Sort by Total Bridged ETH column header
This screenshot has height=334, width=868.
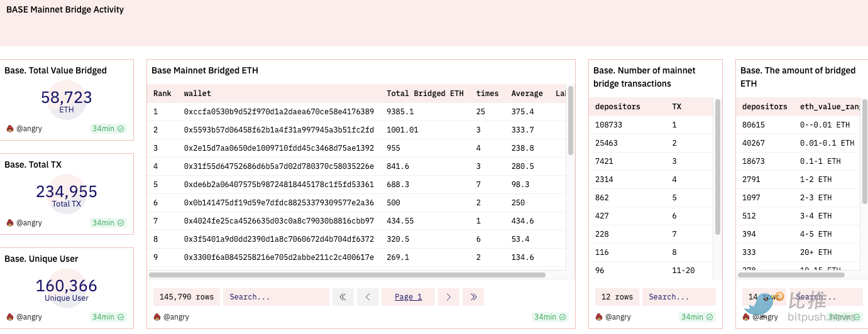[425, 94]
